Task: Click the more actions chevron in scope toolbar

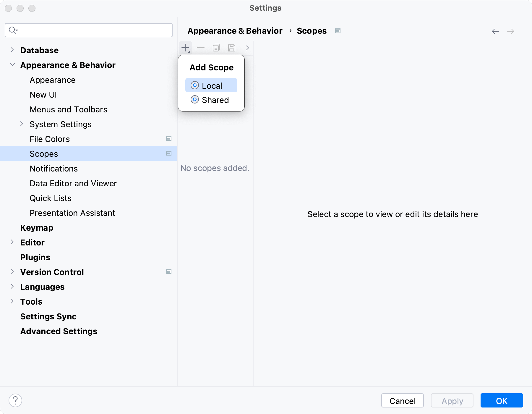Action: point(247,48)
